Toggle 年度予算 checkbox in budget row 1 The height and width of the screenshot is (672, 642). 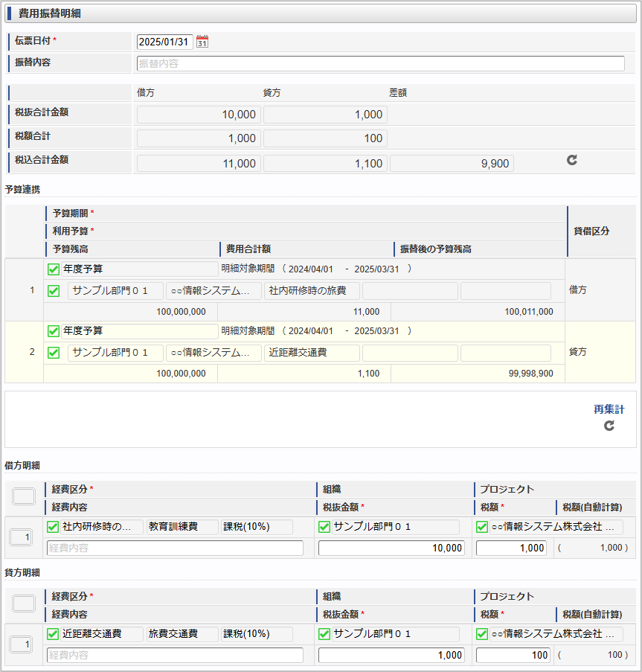coord(54,269)
